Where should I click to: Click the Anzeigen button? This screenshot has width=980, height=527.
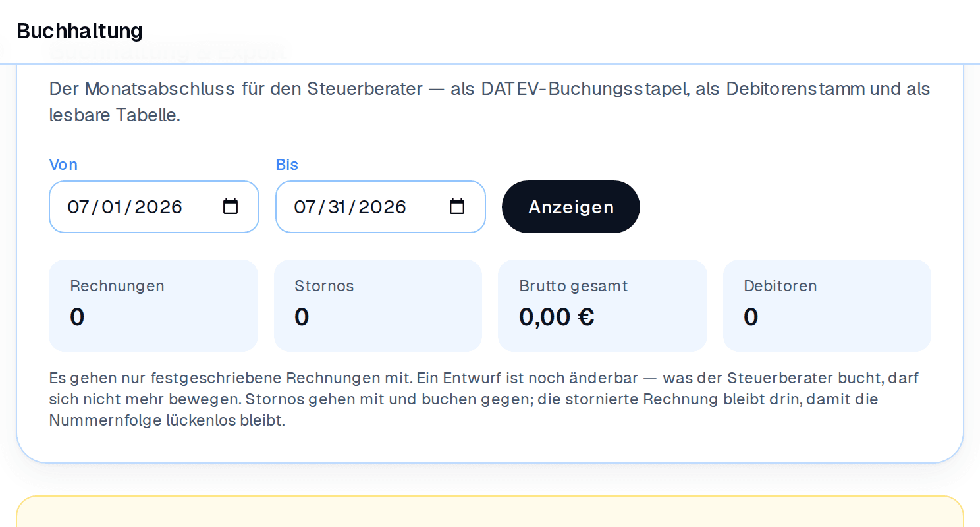[571, 207]
